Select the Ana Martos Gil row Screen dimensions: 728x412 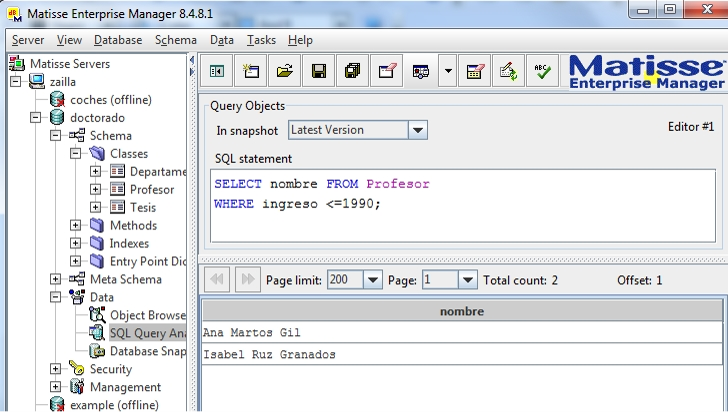tap(462, 333)
